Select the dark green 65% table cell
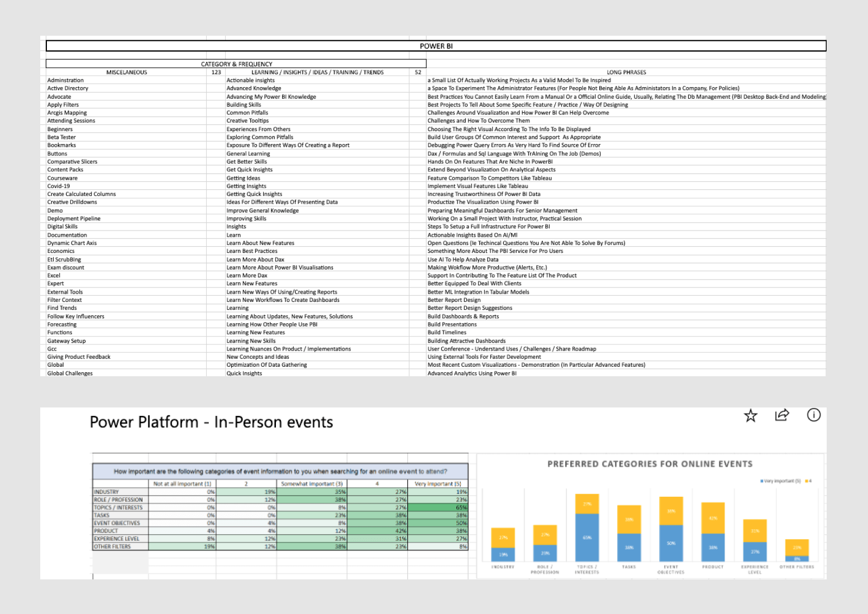868x614 pixels. (x=438, y=507)
